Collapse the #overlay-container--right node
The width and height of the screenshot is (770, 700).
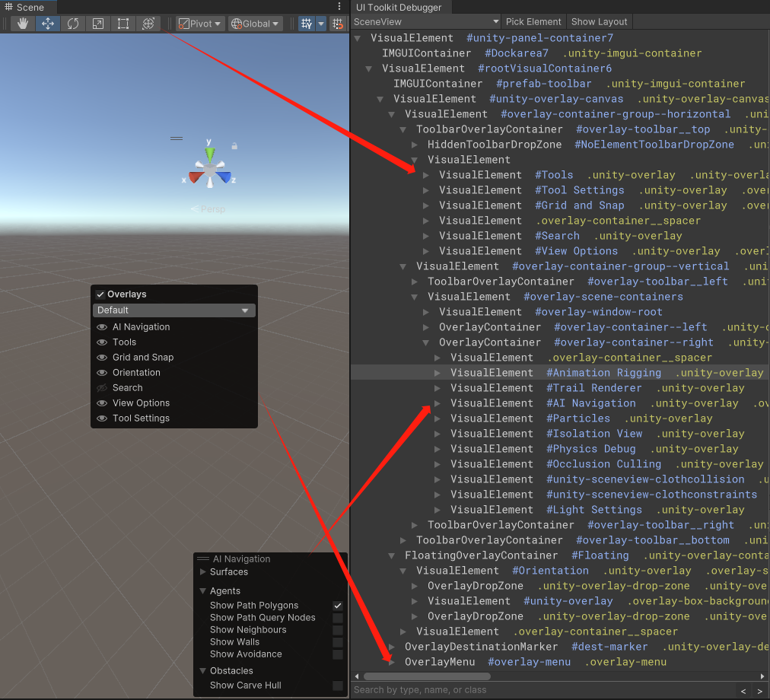(x=426, y=342)
